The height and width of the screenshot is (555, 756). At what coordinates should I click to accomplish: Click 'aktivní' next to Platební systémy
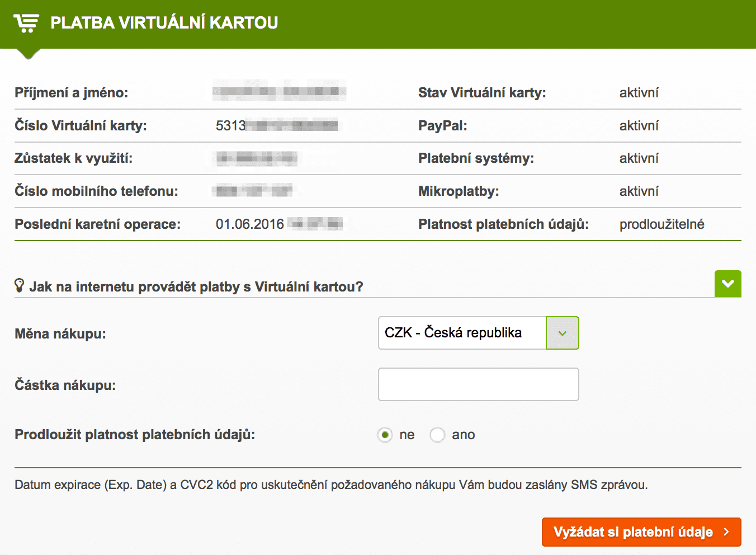tap(639, 158)
